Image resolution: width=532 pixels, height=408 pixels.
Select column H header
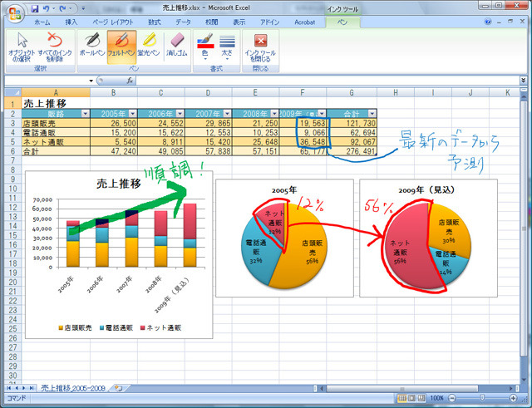pyautogui.click(x=396, y=92)
